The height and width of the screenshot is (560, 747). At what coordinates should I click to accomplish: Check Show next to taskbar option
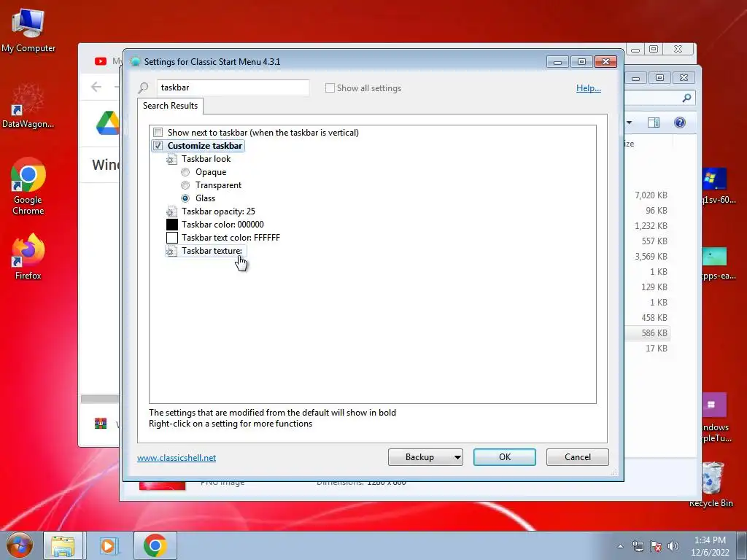pos(158,133)
